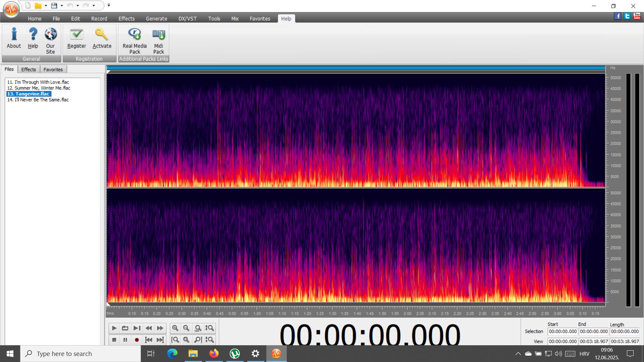Open the Twitter link icon
This screenshot has width=644, height=362.
[x=627, y=16]
